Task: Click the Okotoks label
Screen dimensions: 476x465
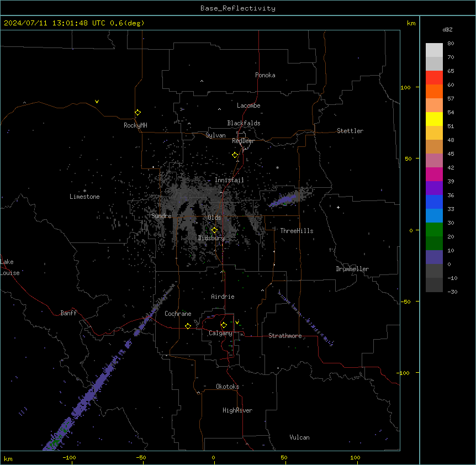Action: point(228,387)
